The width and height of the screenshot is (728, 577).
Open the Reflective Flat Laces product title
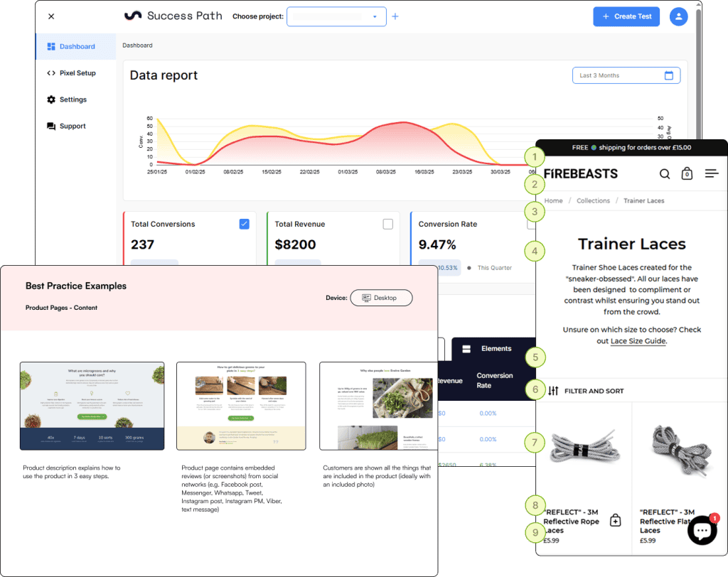pos(667,522)
